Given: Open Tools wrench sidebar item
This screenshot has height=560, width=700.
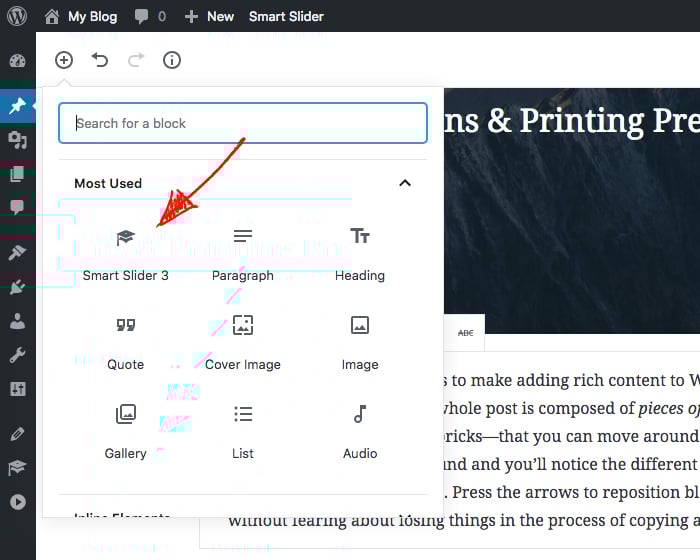Looking at the screenshot, I should (x=17, y=355).
